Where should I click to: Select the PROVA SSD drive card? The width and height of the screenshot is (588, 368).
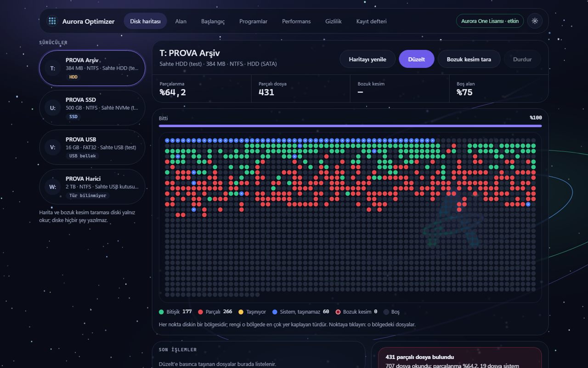pyautogui.click(x=92, y=108)
